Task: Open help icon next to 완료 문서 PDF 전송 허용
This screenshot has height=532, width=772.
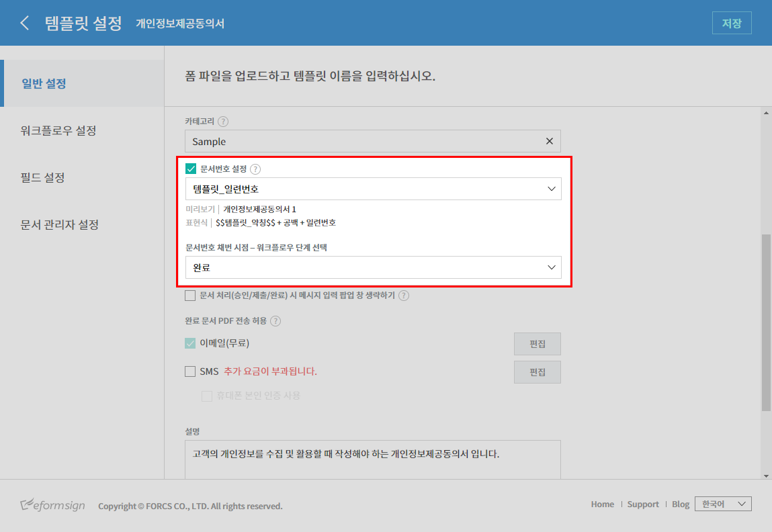Action: 275,321
